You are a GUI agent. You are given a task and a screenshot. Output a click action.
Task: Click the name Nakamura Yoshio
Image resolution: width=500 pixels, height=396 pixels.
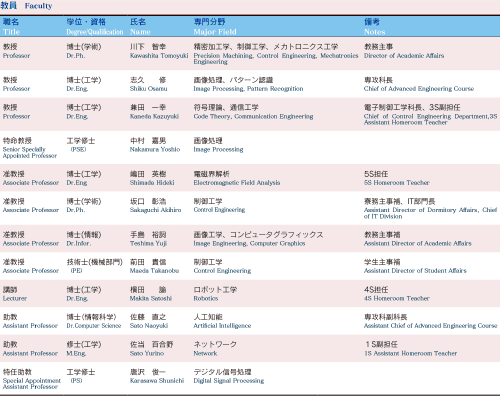(155, 149)
